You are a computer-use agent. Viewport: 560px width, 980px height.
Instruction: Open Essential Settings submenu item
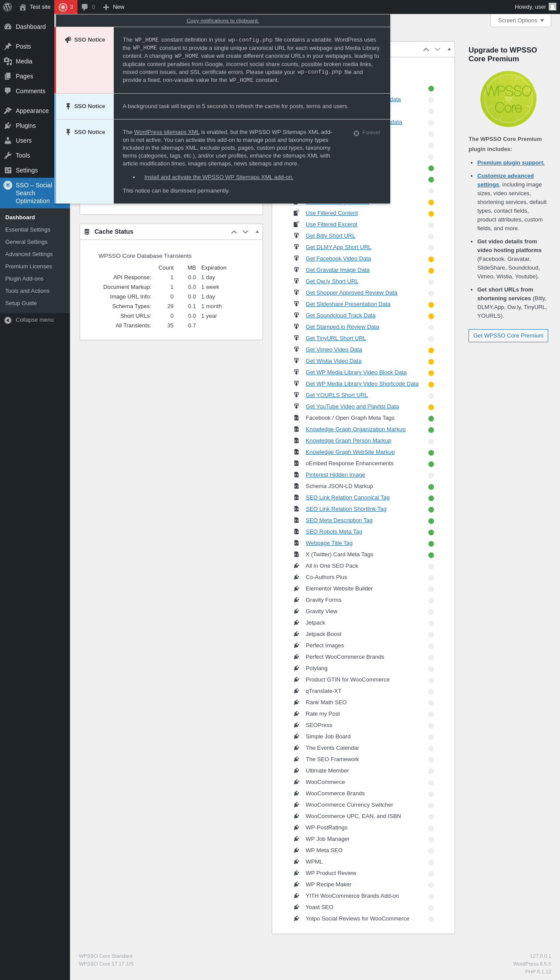28,230
